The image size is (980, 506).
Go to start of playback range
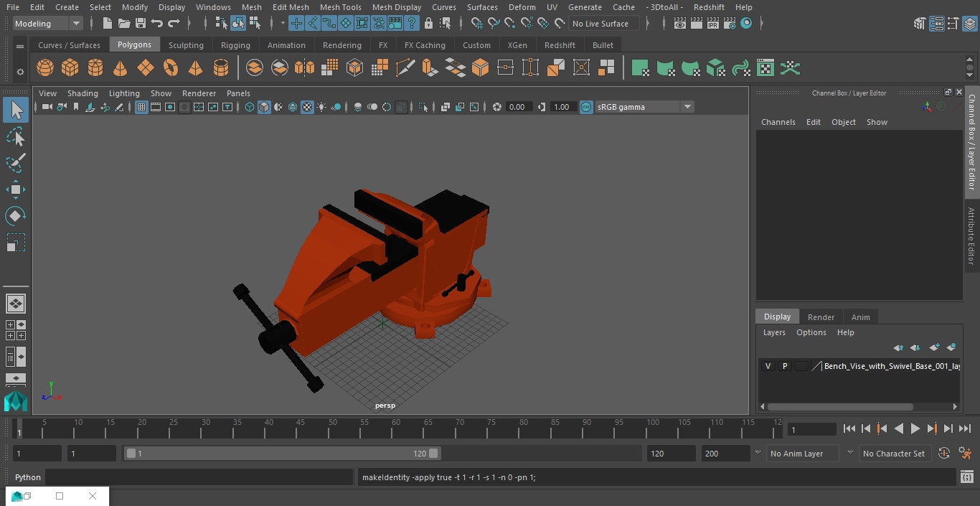coord(849,428)
